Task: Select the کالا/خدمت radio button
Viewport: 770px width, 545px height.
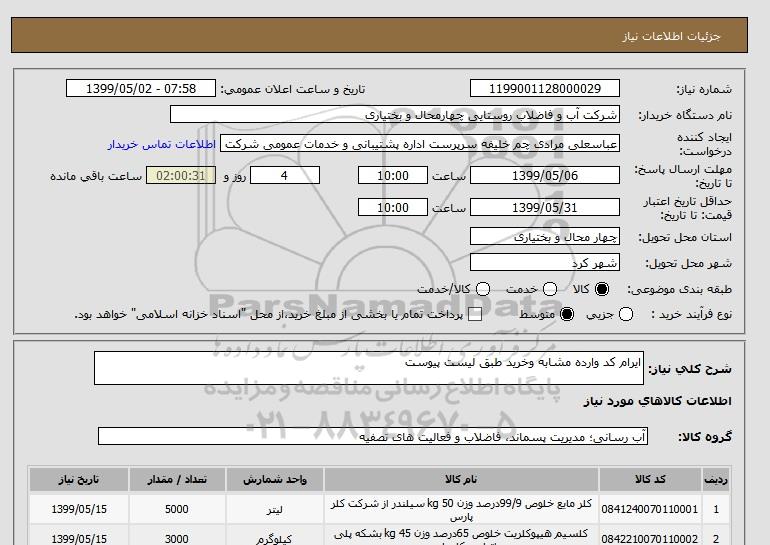Action: click(x=483, y=289)
